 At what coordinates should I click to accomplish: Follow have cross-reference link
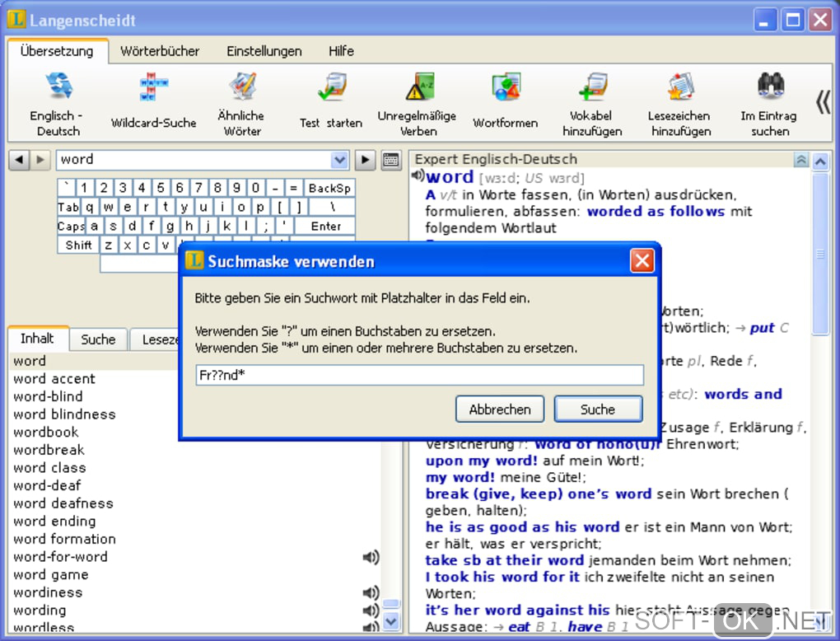[x=585, y=626]
